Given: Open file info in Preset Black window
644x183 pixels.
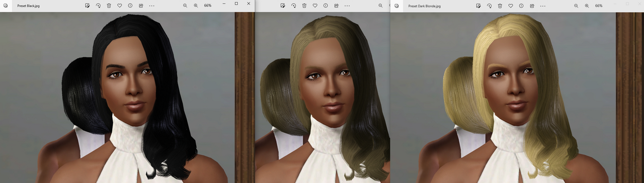Looking at the screenshot, I should [x=130, y=6].
